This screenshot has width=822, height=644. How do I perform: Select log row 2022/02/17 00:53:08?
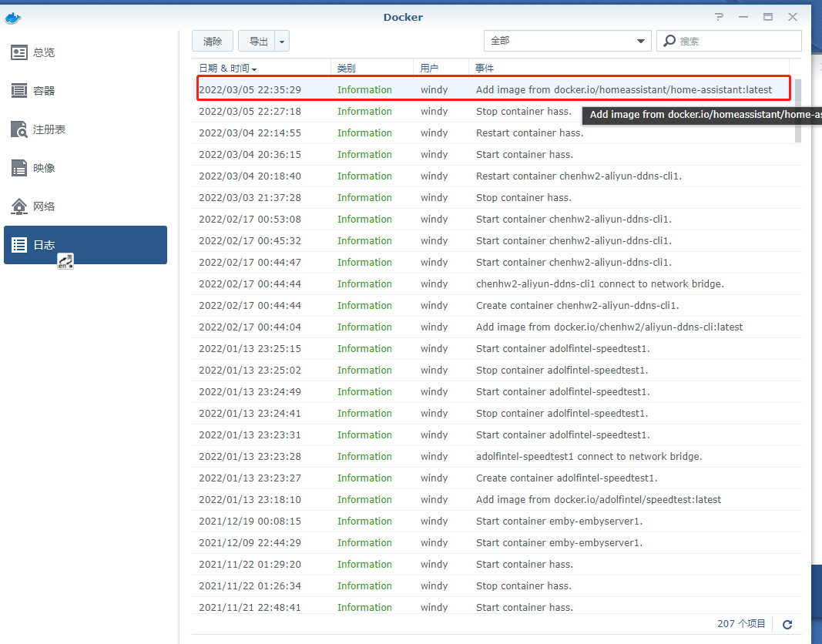pos(496,219)
